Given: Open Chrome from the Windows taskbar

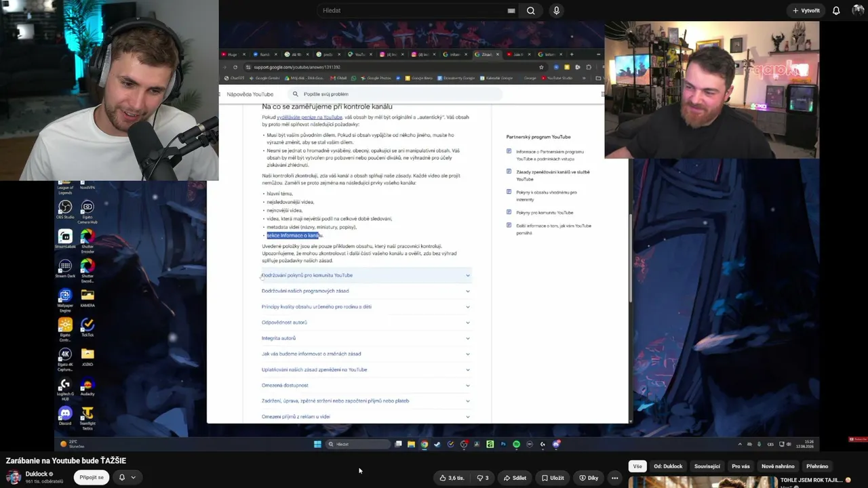Looking at the screenshot, I should [x=425, y=445].
